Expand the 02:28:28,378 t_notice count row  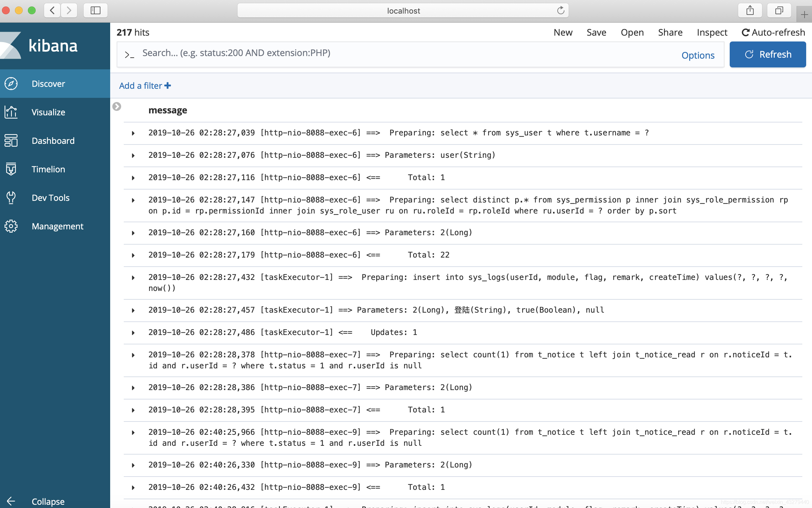click(x=133, y=355)
